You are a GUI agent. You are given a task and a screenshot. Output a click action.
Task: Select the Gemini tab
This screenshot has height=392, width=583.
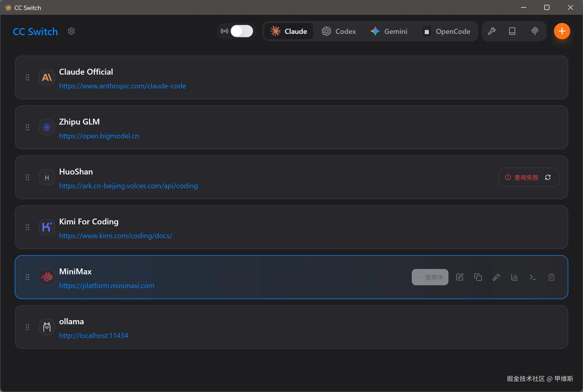pos(389,31)
